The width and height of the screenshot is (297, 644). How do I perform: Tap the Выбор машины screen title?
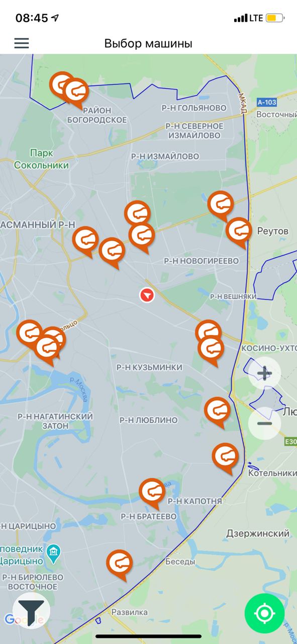pos(148,43)
